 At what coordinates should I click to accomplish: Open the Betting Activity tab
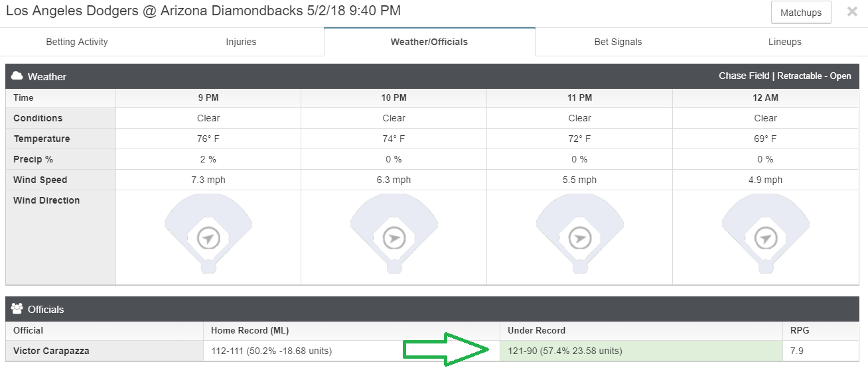tap(77, 42)
